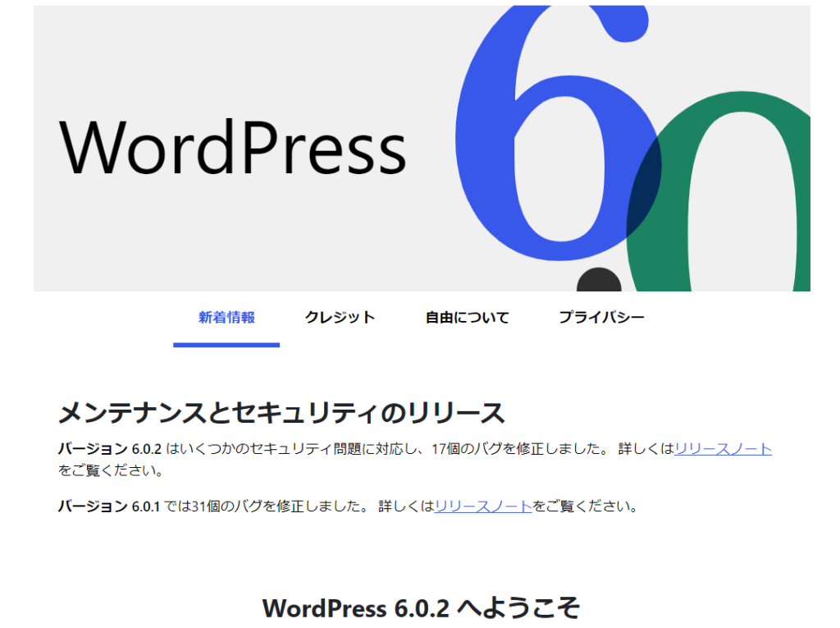
Task: Click the いくつかのセキュリティ問題に対応し text
Action: point(295,449)
